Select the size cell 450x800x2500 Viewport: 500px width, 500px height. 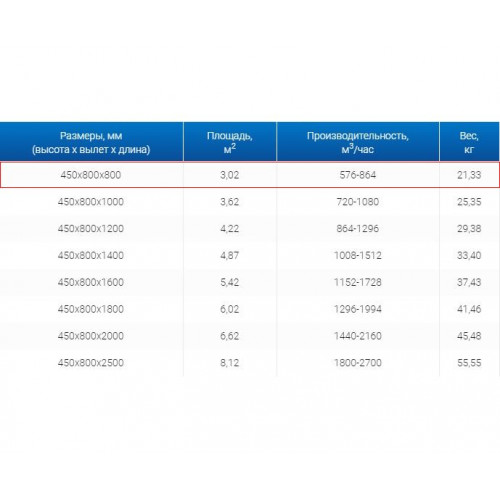91,363
